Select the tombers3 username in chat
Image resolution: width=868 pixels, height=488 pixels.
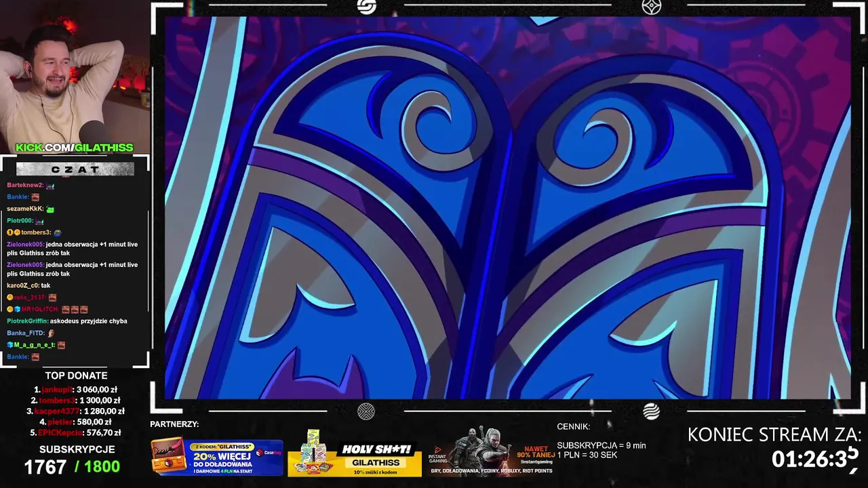[x=36, y=232]
